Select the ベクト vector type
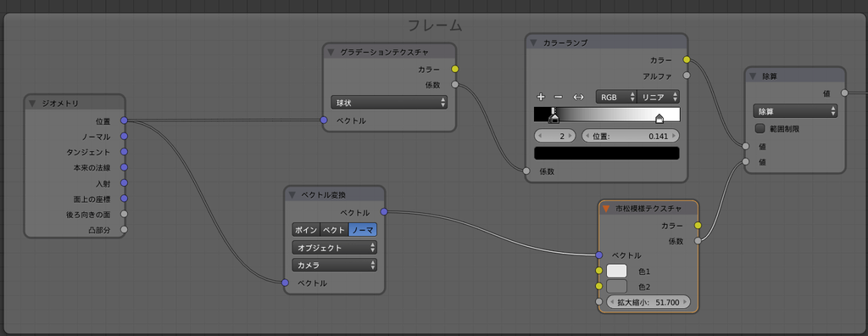This screenshot has height=336, width=868. (334, 230)
